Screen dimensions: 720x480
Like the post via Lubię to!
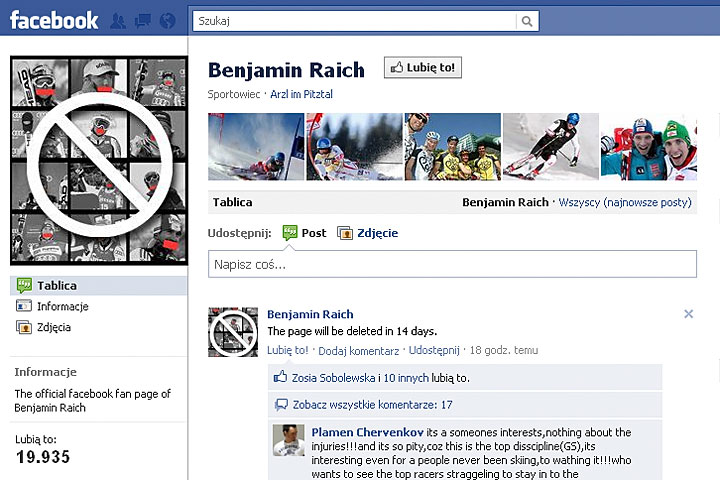pos(288,350)
